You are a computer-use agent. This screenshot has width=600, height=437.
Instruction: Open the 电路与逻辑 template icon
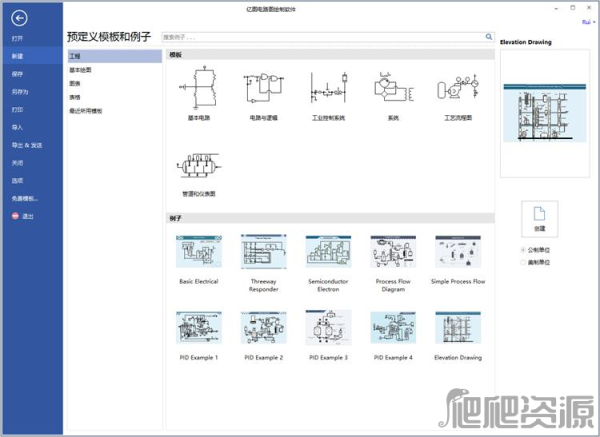point(263,88)
